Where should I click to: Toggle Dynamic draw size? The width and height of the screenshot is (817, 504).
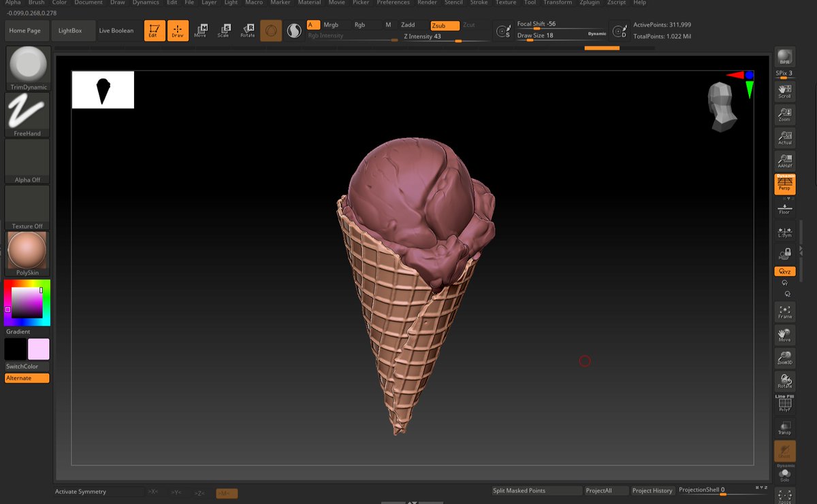click(x=597, y=34)
